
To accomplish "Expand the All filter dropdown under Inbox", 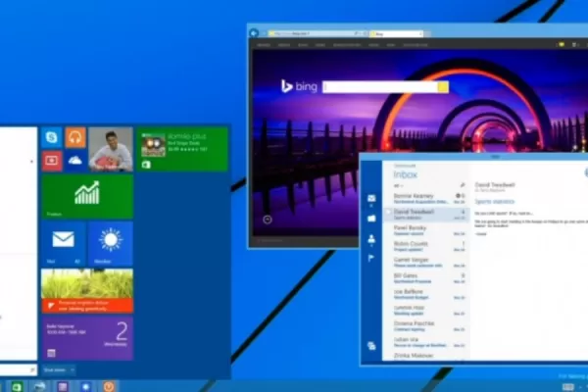I will [398, 185].
